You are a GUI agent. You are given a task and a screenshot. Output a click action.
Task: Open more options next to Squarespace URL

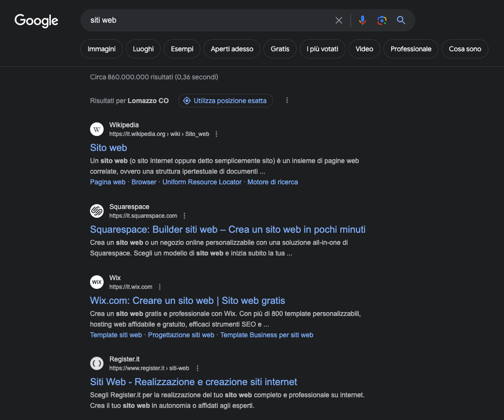pyautogui.click(x=184, y=216)
